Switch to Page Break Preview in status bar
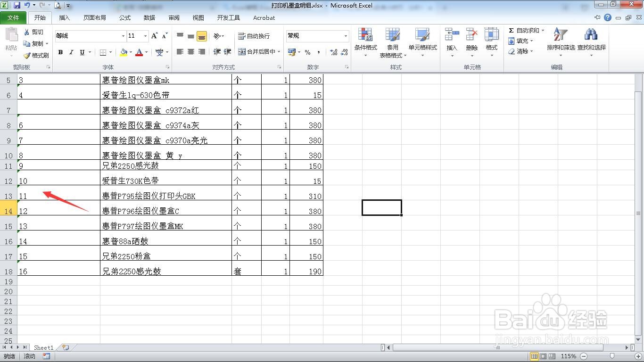Image resolution: width=644 pixels, height=362 pixels. coord(552,356)
